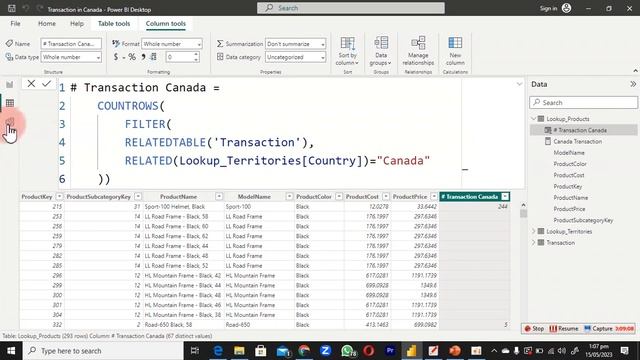Collapse the ribbon with the caret

tap(635, 71)
